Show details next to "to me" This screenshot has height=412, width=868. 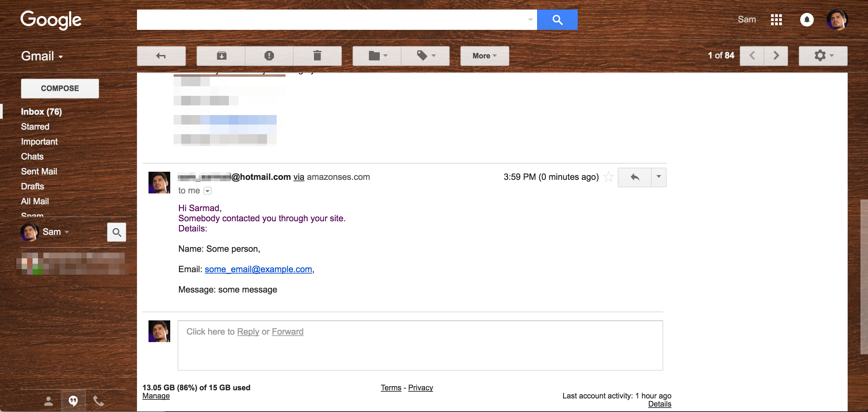coord(208,191)
